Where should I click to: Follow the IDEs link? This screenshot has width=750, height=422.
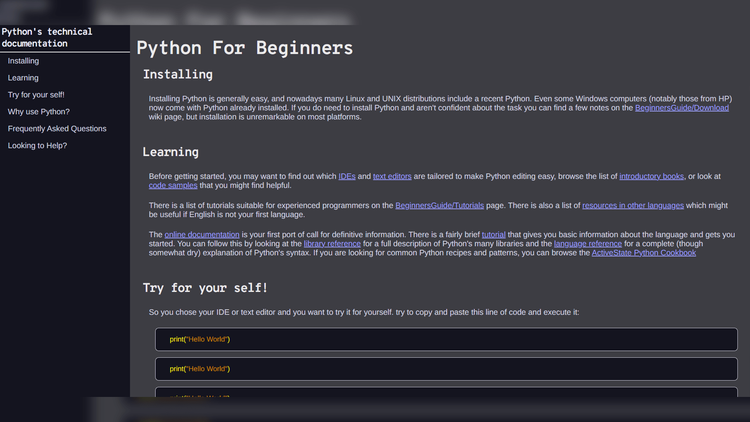coord(347,176)
